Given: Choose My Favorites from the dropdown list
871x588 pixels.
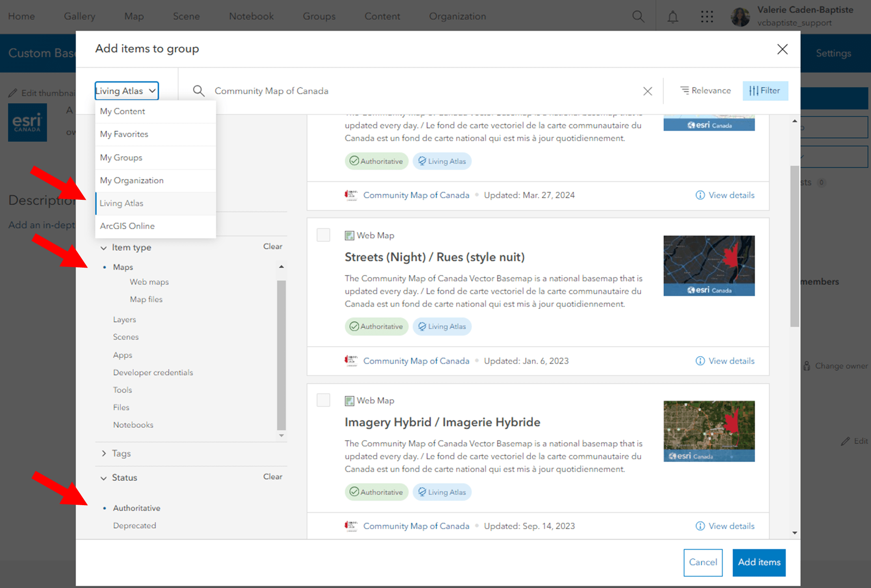Looking at the screenshot, I should pos(155,134).
